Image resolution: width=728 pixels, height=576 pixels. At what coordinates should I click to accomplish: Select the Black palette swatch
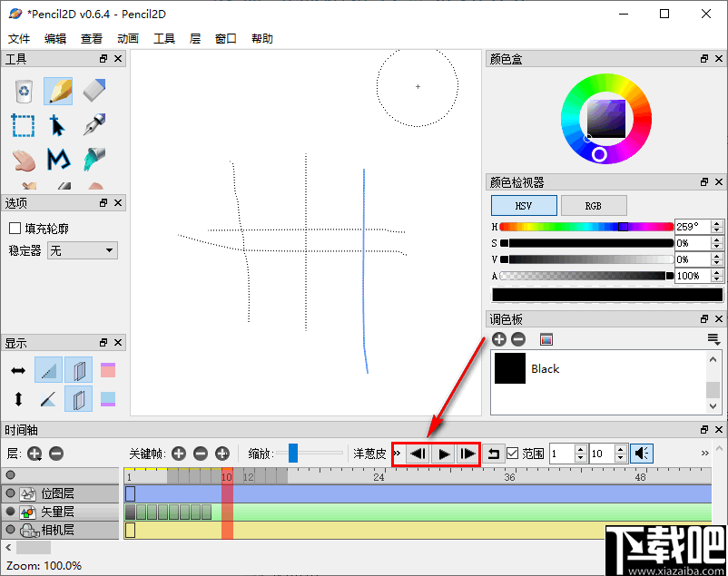(509, 368)
